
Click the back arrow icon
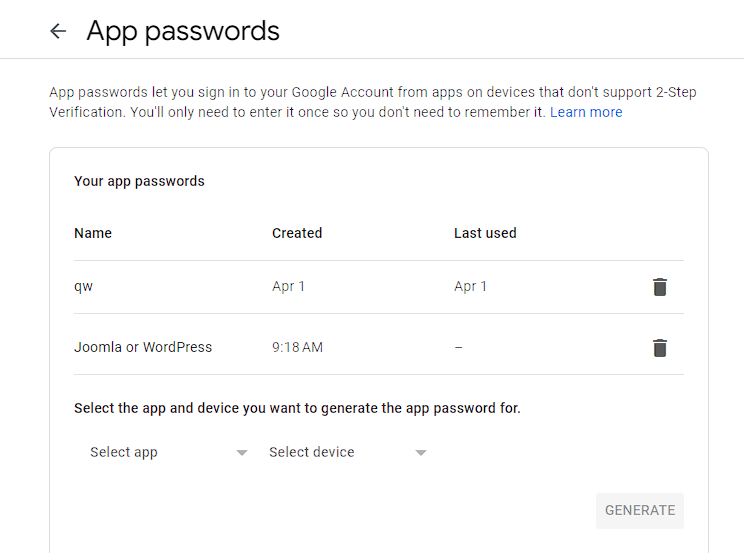click(x=58, y=31)
